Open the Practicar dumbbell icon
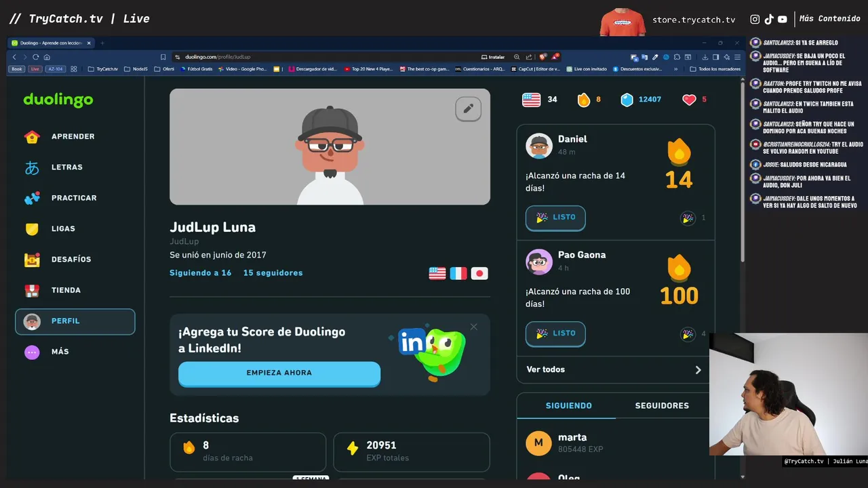This screenshot has height=488, width=868. (x=32, y=198)
